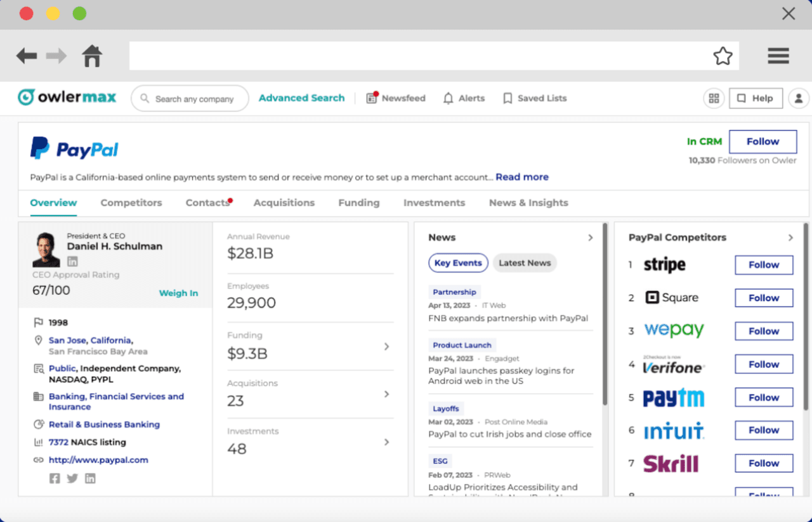Switch news to Latest News
812x522 pixels.
(x=525, y=263)
